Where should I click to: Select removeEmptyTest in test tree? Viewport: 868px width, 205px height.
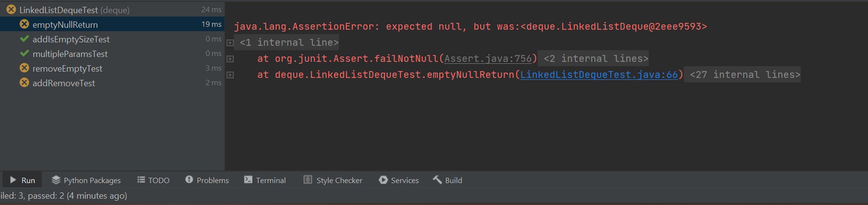coord(112,68)
